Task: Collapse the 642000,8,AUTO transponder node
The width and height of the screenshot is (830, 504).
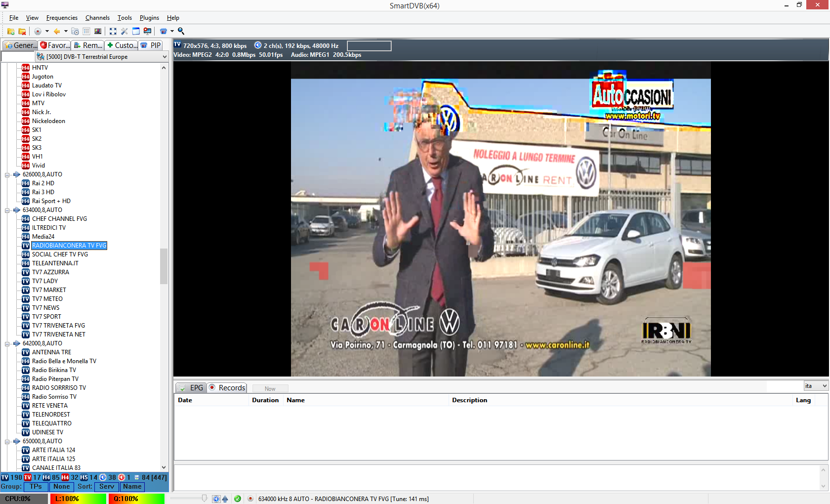Action: tap(7, 344)
